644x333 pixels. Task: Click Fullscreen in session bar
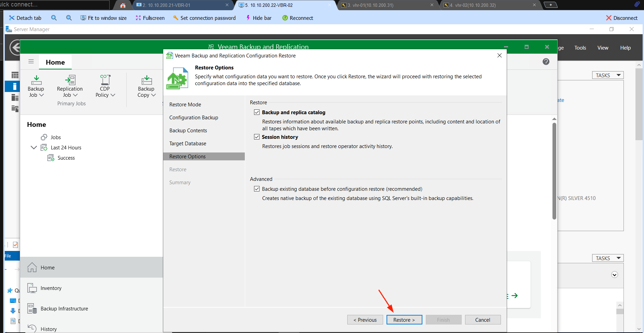150,18
